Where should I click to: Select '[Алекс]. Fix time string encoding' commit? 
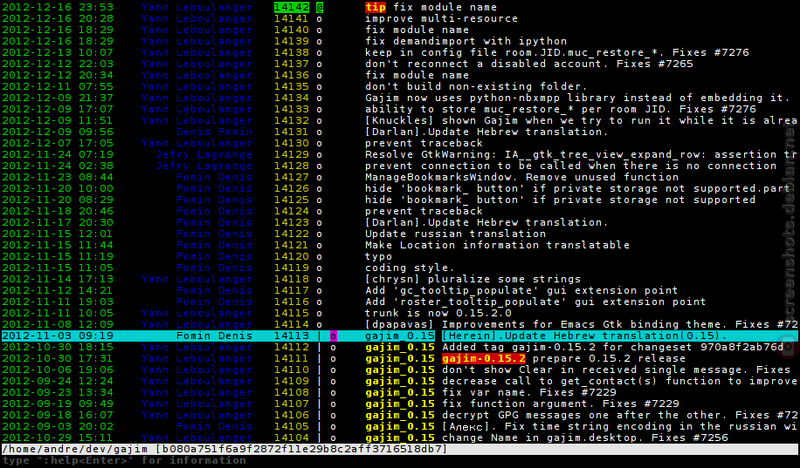click(x=619, y=426)
